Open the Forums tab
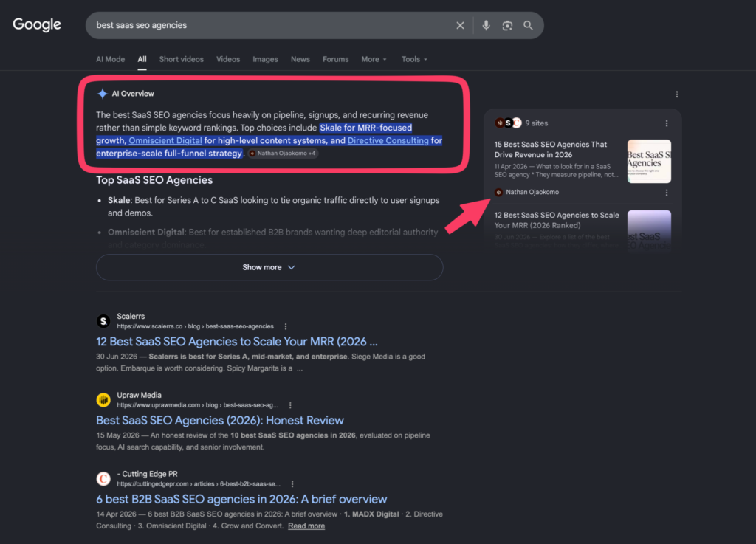756x544 pixels. (x=336, y=59)
